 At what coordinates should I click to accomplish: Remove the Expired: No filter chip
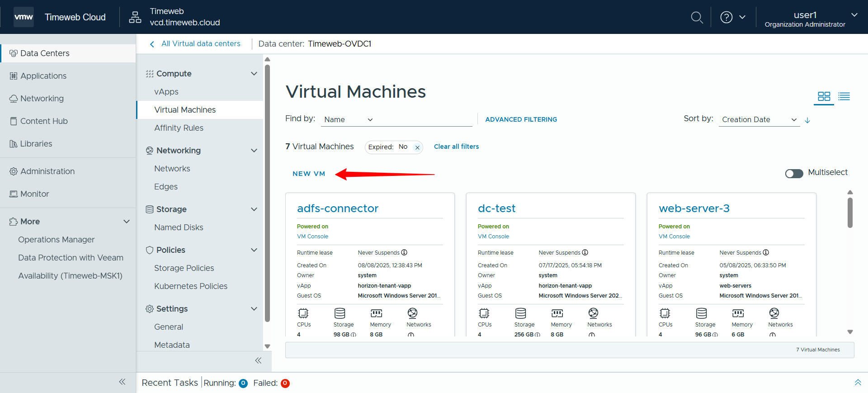pyautogui.click(x=417, y=147)
